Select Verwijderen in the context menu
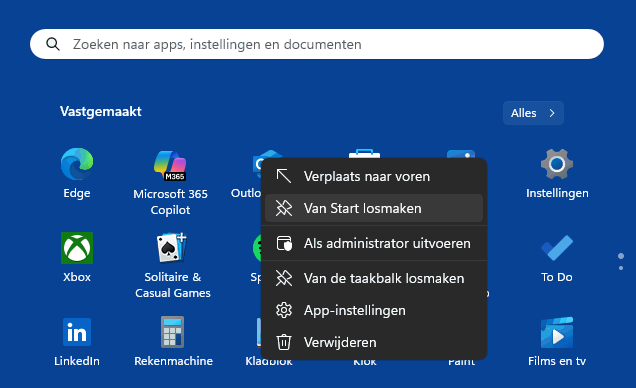Image resolution: width=636 pixels, height=388 pixels. [374, 342]
